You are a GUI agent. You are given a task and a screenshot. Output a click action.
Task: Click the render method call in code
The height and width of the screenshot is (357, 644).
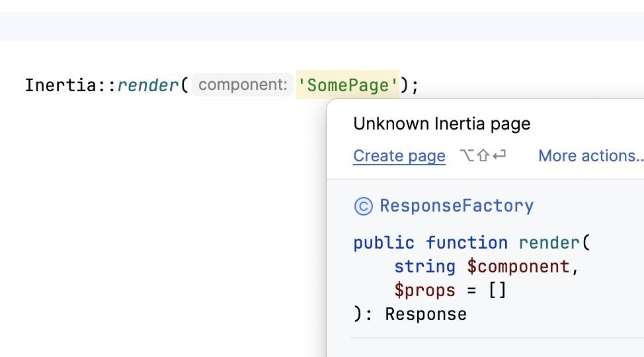[148, 85]
